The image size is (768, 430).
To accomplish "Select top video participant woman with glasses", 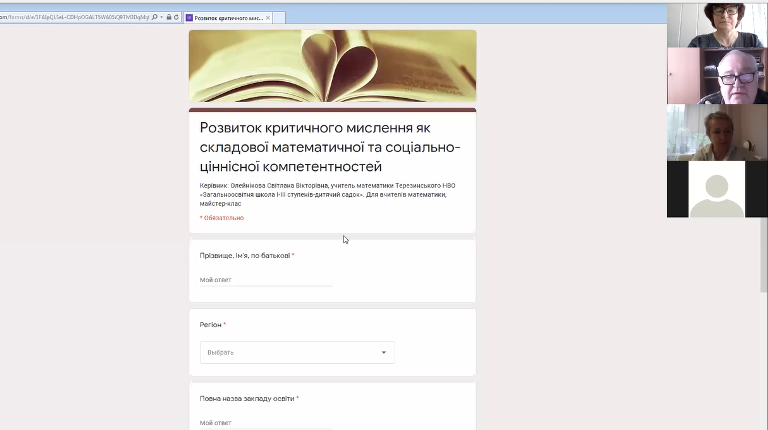I will 717,24.
